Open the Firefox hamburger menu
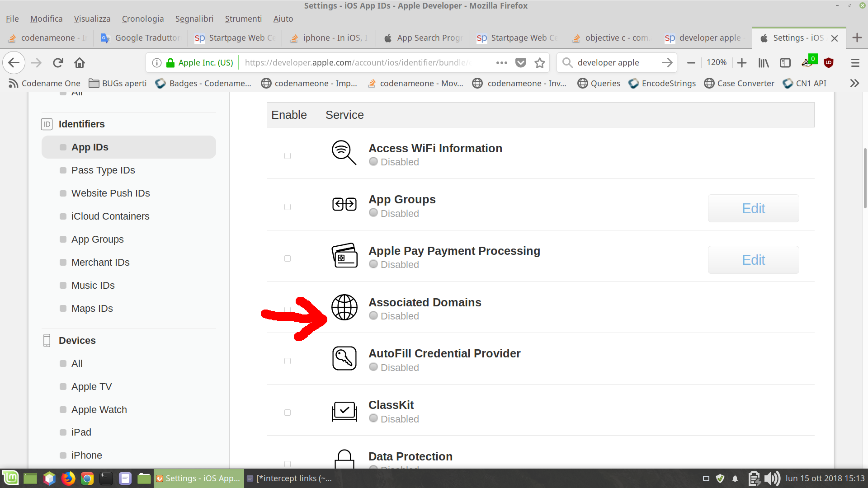This screenshot has height=488, width=868. tap(855, 63)
